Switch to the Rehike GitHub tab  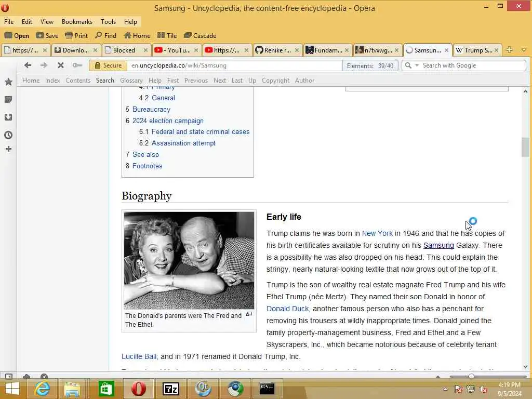click(x=277, y=50)
